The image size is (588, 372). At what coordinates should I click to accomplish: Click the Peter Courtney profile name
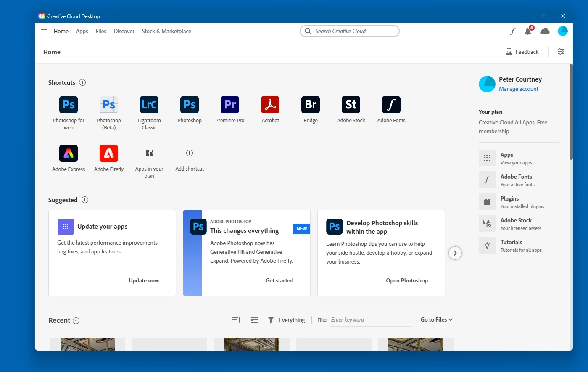520,79
